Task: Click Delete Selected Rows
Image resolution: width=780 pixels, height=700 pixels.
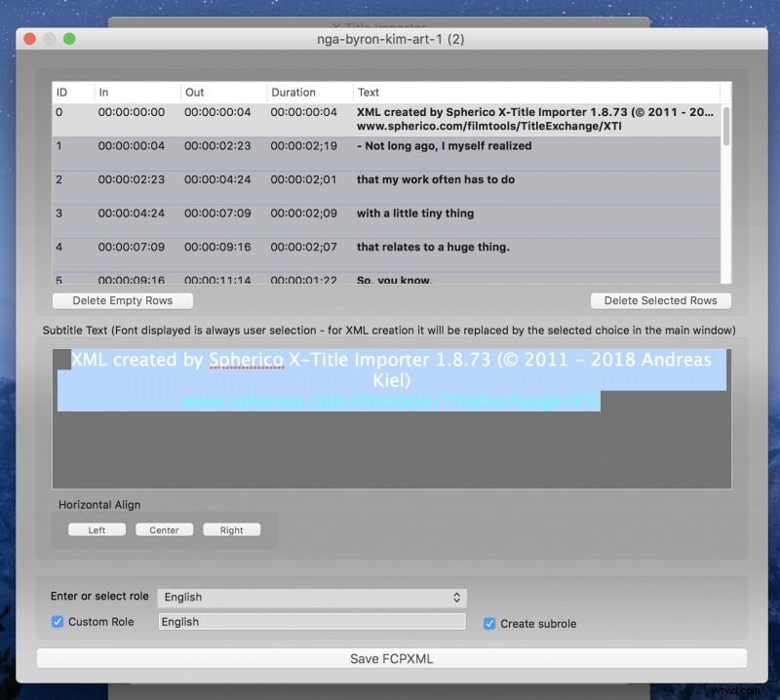Action: point(660,300)
